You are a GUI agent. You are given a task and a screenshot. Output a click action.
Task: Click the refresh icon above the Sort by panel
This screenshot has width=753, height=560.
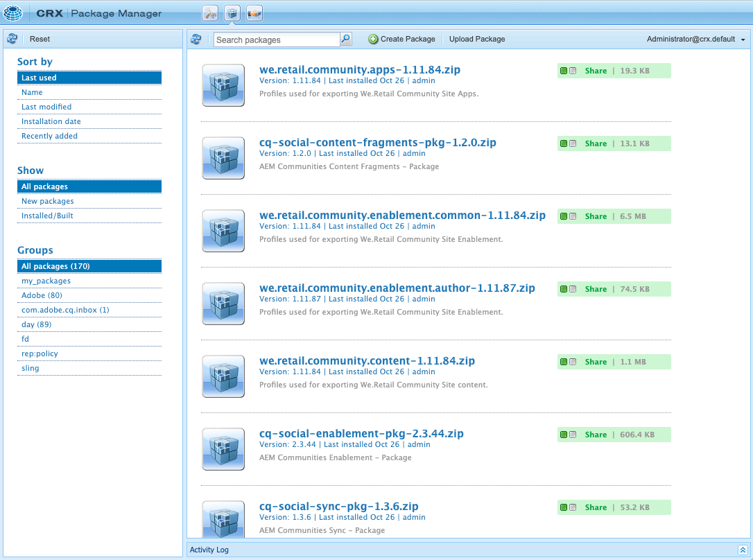11,39
